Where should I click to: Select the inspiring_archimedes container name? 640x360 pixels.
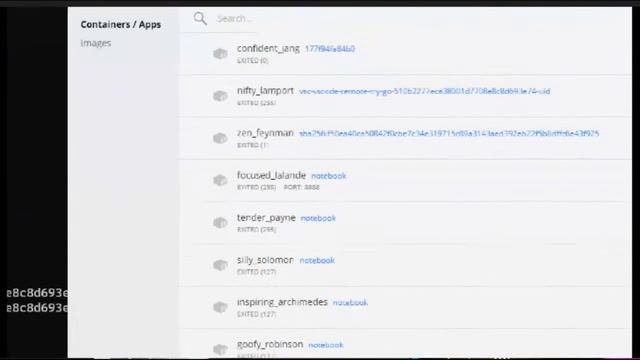click(282, 302)
